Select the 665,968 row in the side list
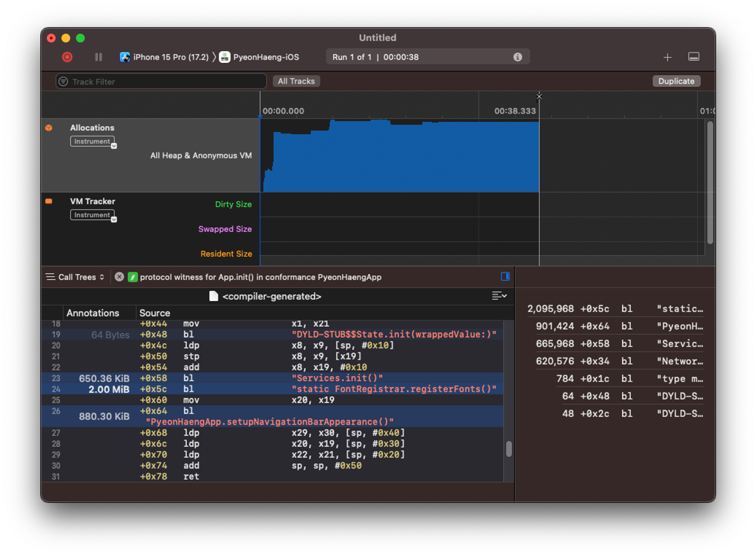The width and height of the screenshot is (756, 556). pyautogui.click(x=615, y=344)
